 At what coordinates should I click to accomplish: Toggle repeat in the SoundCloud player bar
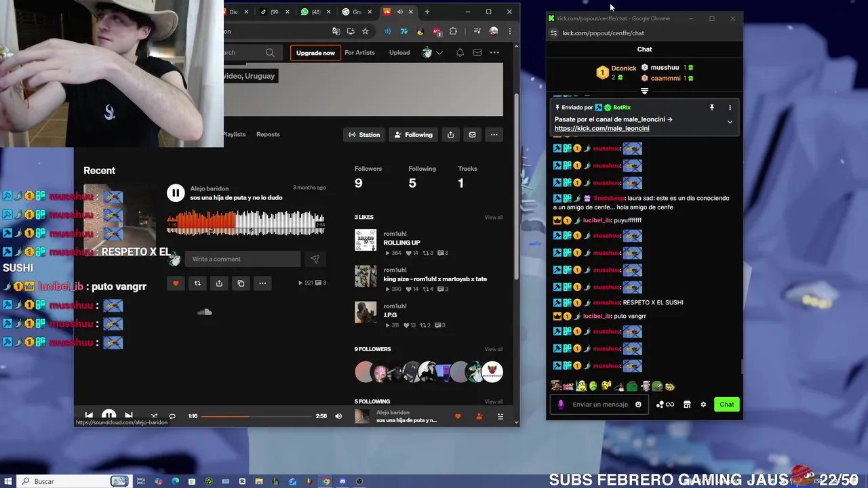click(x=172, y=416)
